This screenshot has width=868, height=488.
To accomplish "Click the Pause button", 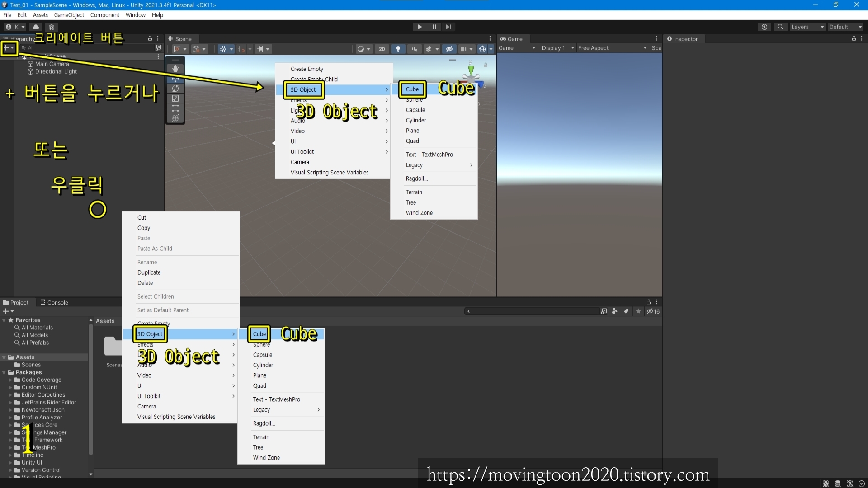I will pyautogui.click(x=434, y=27).
